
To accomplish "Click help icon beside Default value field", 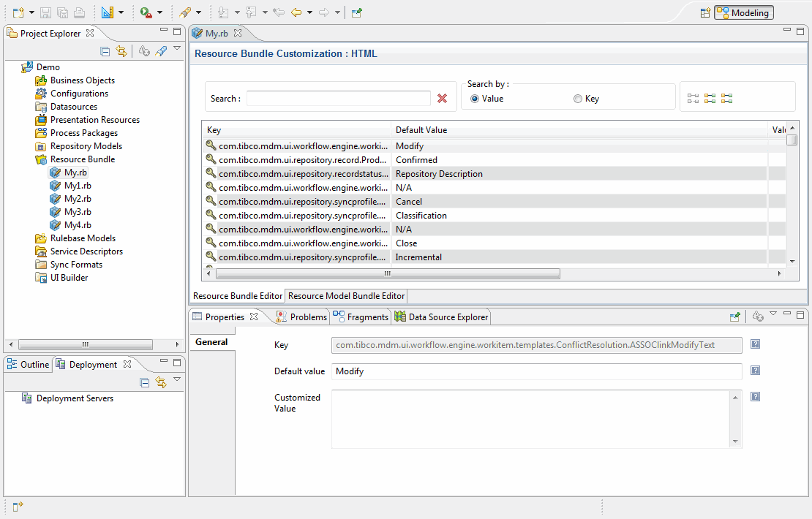I will click(755, 371).
